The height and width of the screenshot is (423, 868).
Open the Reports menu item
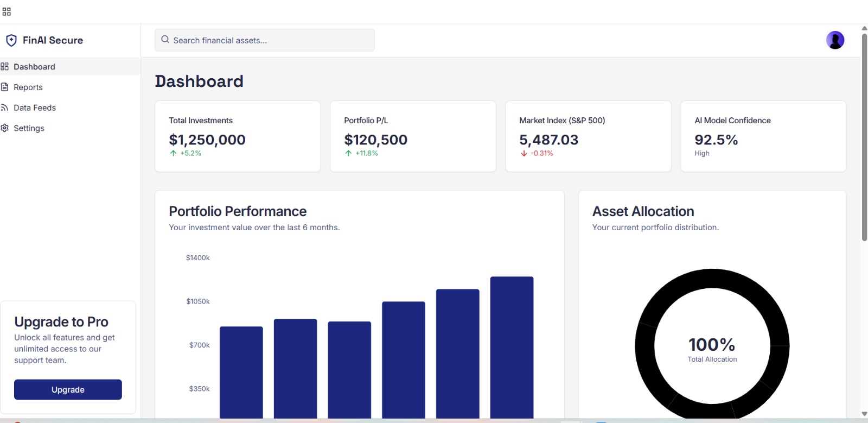coord(28,87)
